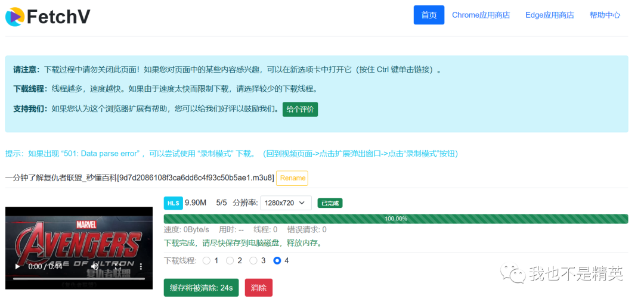The image size is (644, 302).
Task: Click the 0:00 / 0:44 time display
Action: (45, 266)
